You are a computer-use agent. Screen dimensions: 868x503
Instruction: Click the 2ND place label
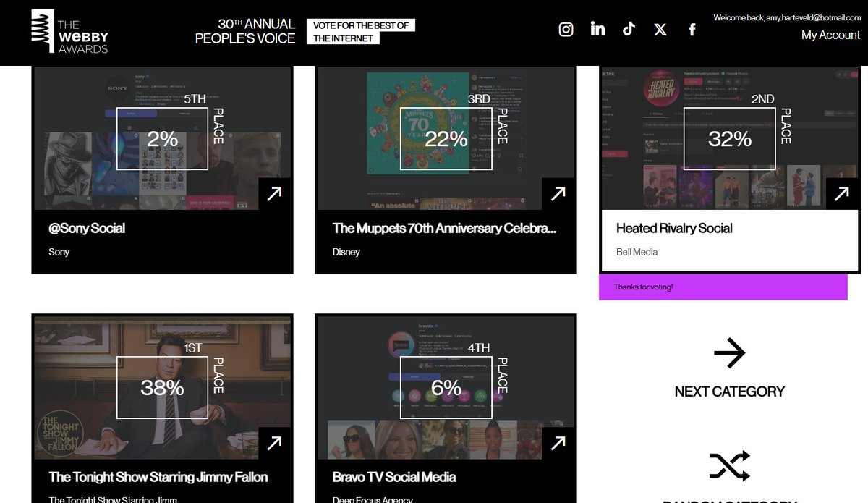coord(762,99)
